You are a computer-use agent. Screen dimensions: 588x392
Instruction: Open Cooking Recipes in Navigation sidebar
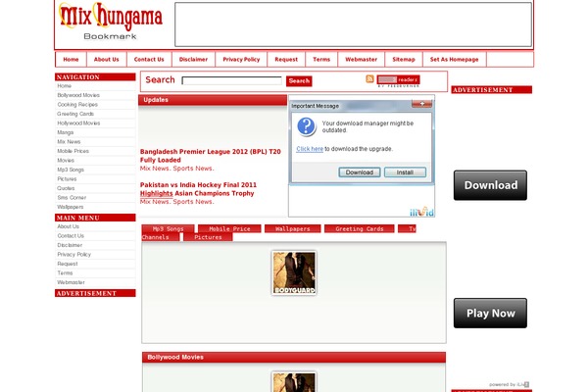tap(77, 105)
